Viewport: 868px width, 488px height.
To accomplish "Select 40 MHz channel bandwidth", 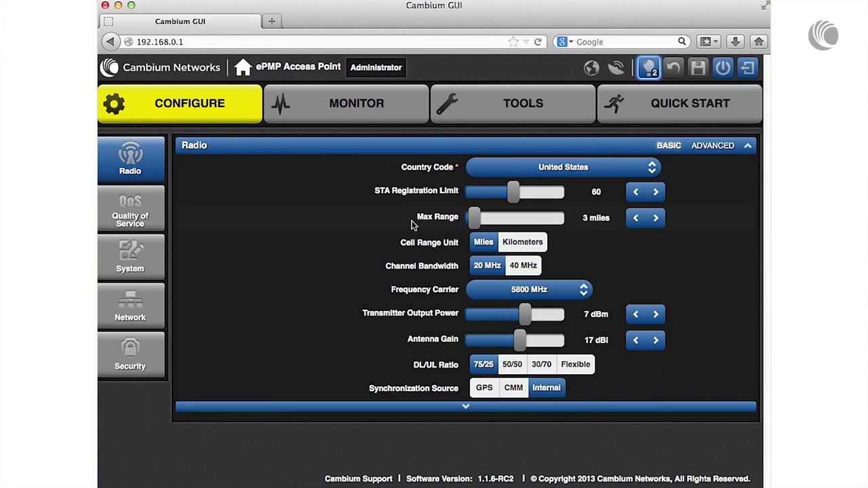I will [523, 266].
